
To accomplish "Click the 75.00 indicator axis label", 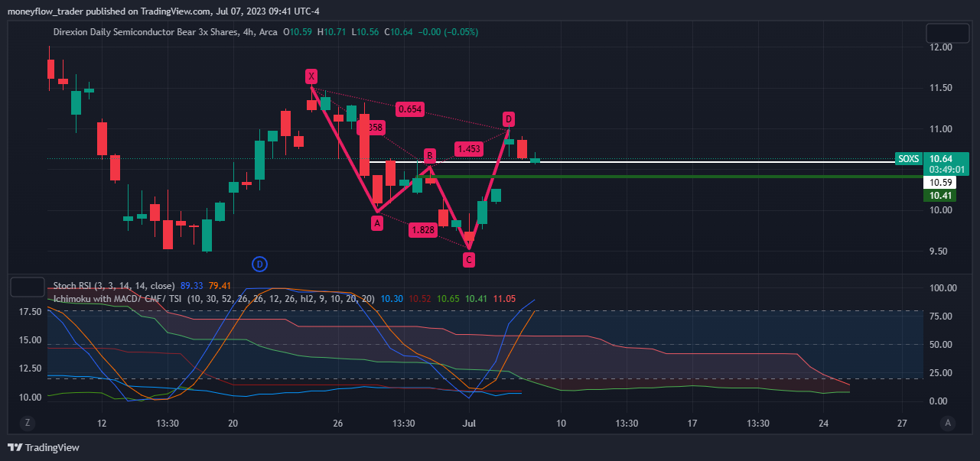I will click(x=942, y=317).
